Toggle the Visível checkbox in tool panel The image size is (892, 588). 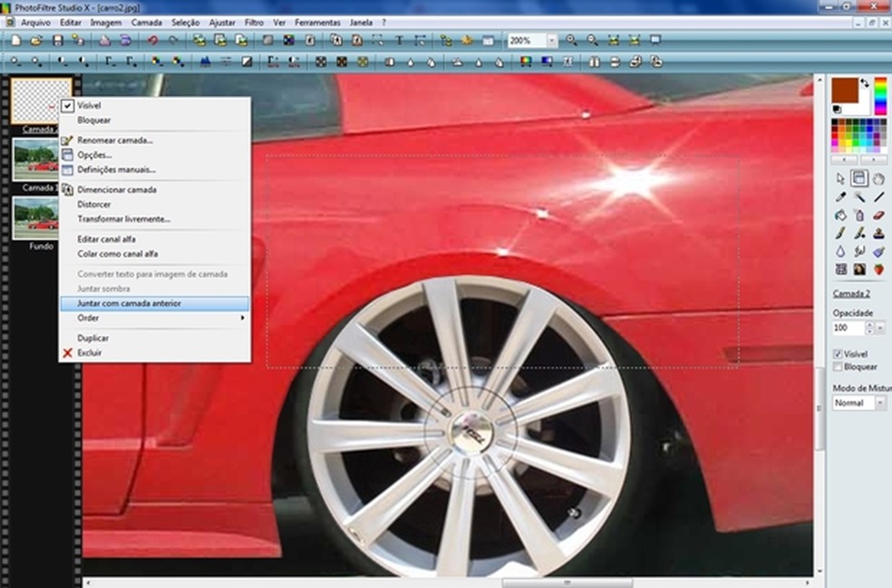pyautogui.click(x=839, y=354)
